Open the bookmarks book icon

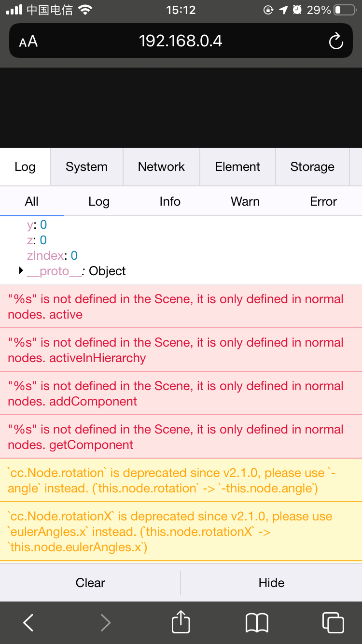point(257,623)
